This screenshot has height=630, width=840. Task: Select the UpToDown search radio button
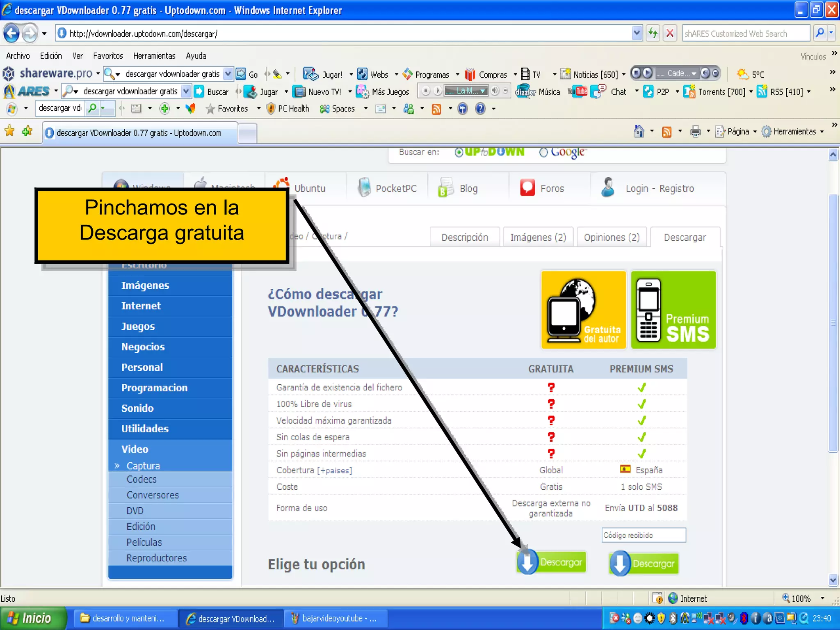pos(459,152)
